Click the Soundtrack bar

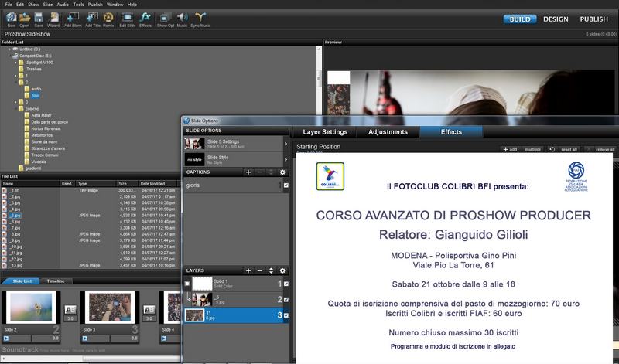click(x=90, y=350)
